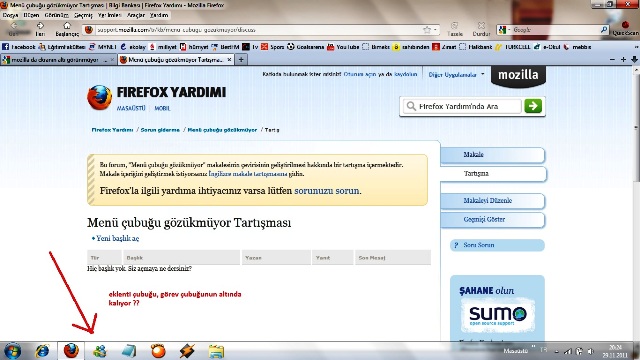Click the SUMO open source support banner
The width and height of the screenshot is (640, 360).
[498, 316]
